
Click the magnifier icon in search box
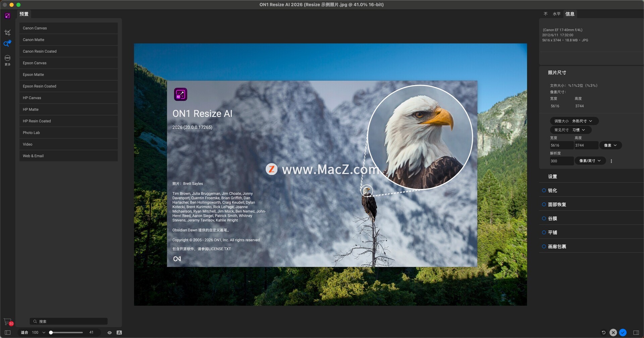(35, 322)
